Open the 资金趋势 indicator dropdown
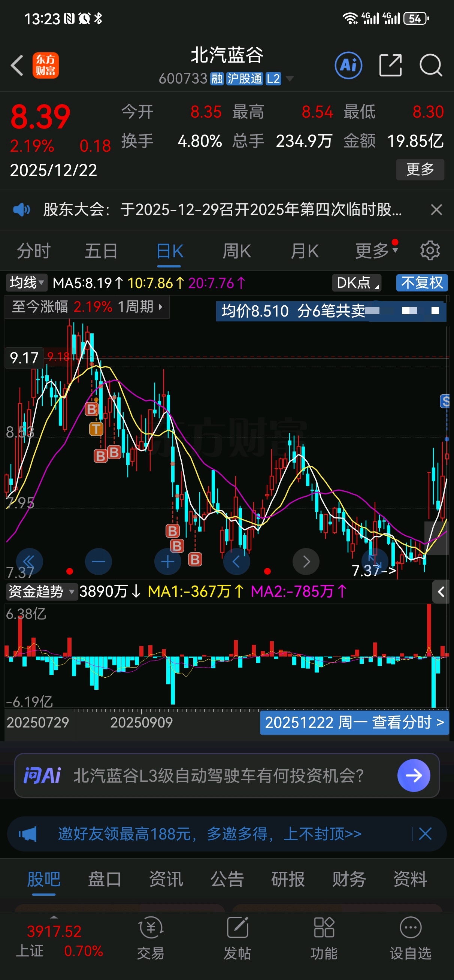This screenshot has width=454, height=980. [42, 592]
